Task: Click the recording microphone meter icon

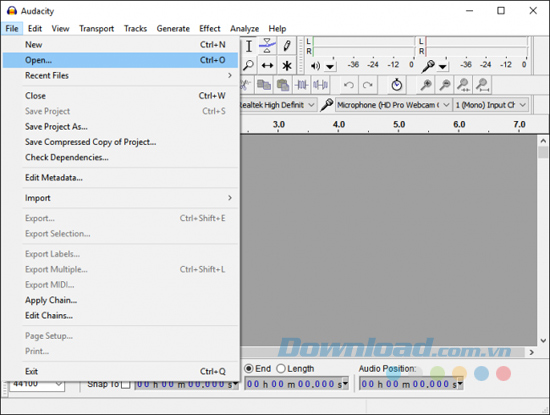Action: point(428,66)
